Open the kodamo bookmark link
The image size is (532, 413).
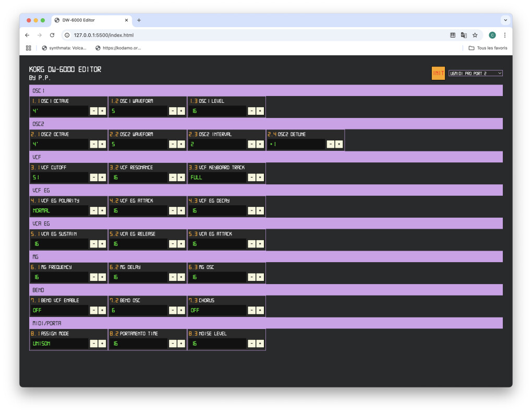tap(118, 48)
